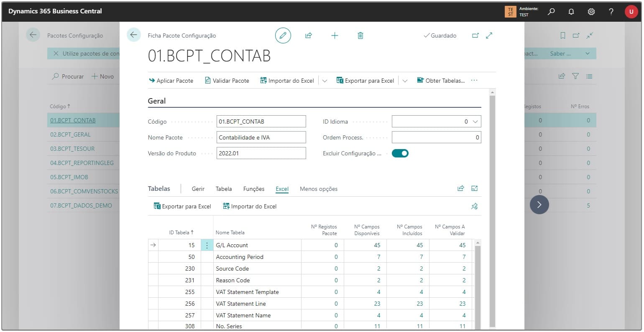Click the pencil edit icon
Viewport: 644px width, 332px height.
pyautogui.click(x=283, y=35)
